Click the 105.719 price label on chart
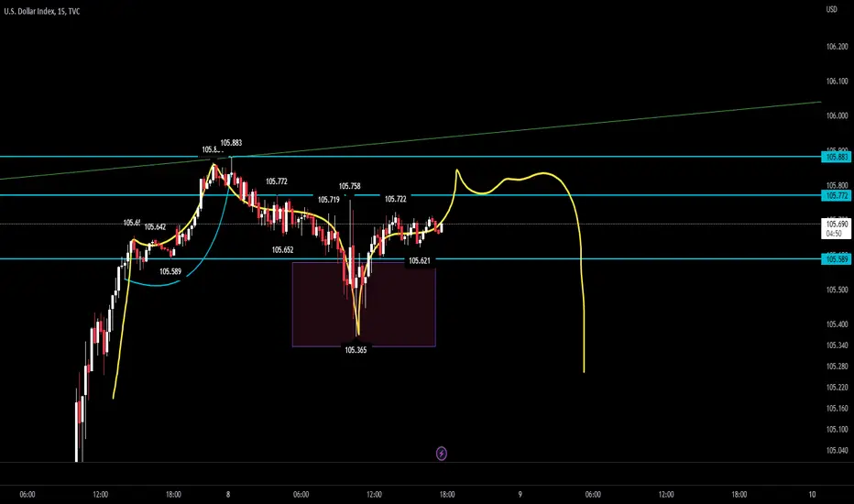854x504 pixels. pos(328,200)
